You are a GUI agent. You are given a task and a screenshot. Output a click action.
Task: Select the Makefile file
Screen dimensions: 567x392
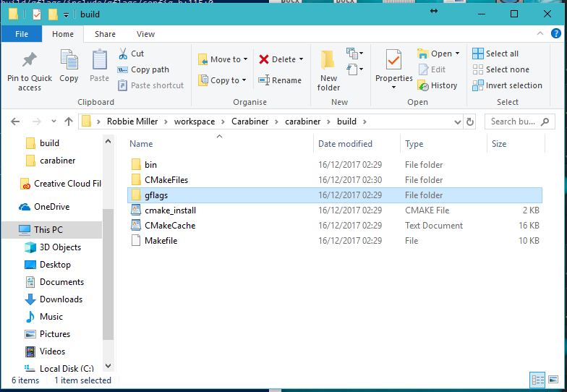coord(335,241)
